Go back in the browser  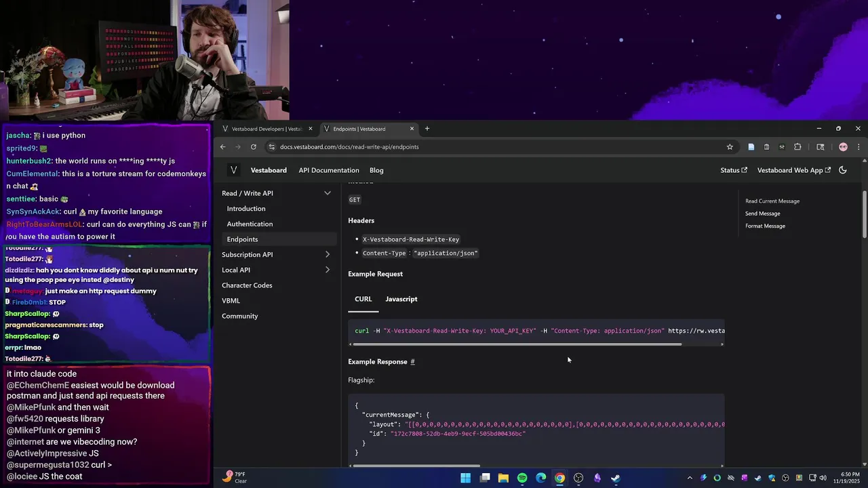pos(222,147)
